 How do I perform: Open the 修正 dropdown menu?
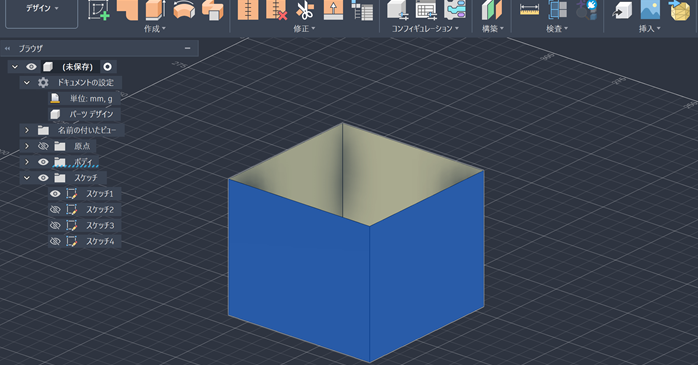304,29
